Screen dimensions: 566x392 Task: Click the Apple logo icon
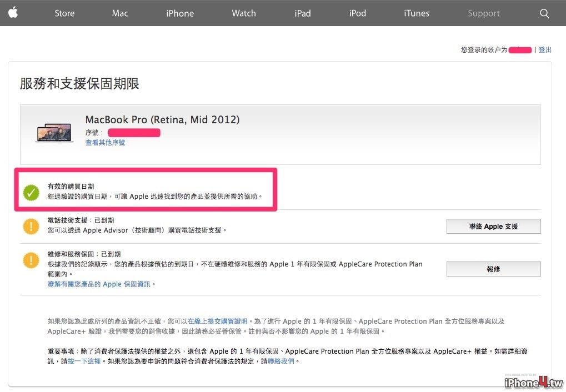click(x=13, y=13)
